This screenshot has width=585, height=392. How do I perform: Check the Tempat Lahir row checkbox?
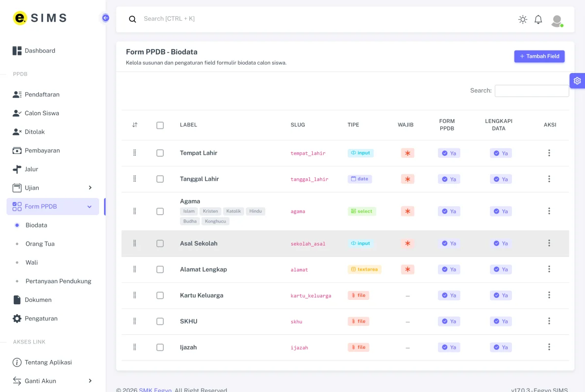[160, 153]
